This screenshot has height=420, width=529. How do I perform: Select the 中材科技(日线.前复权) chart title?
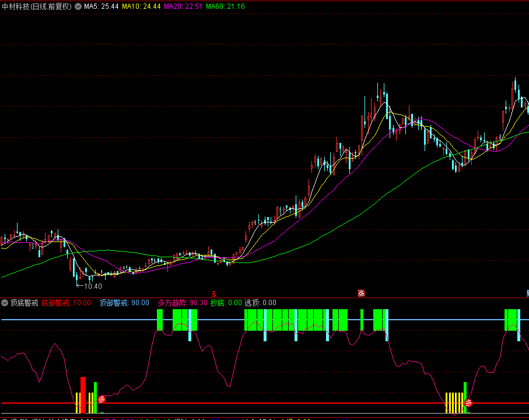click(36, 6)
